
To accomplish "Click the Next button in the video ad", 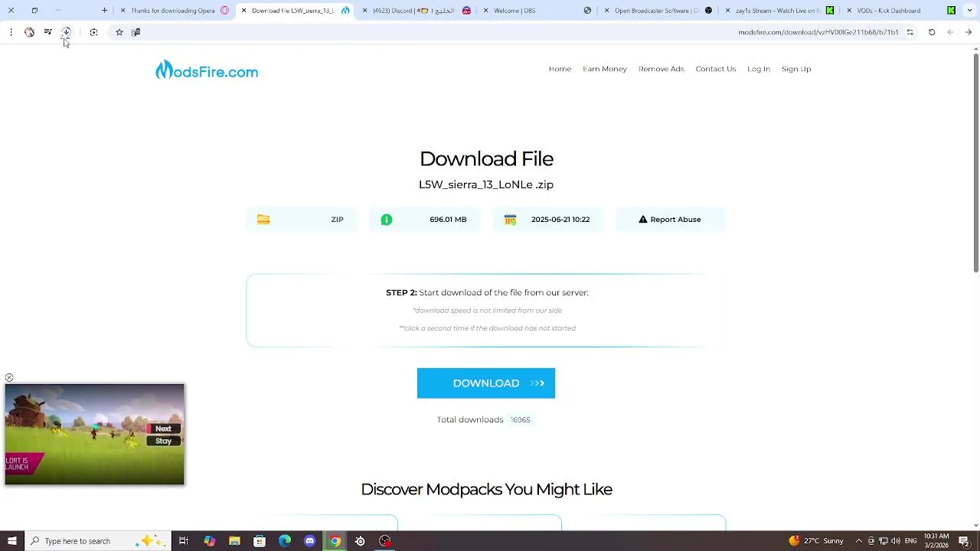I will (x=163, y=429).
